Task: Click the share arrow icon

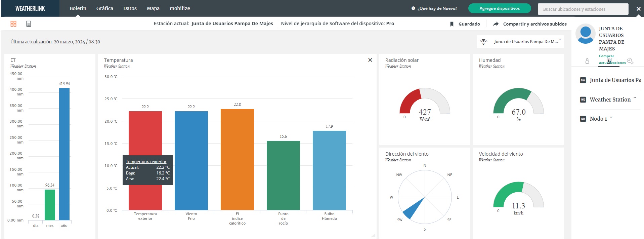Action: 496,24
